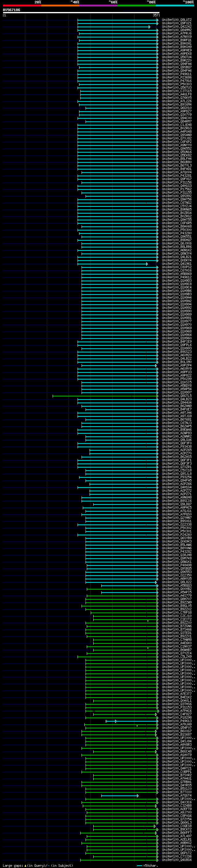The height and width of the screenshot is (868, 197).
Task: Open hit UniRef100_P49613
Action: pos(177,721)
